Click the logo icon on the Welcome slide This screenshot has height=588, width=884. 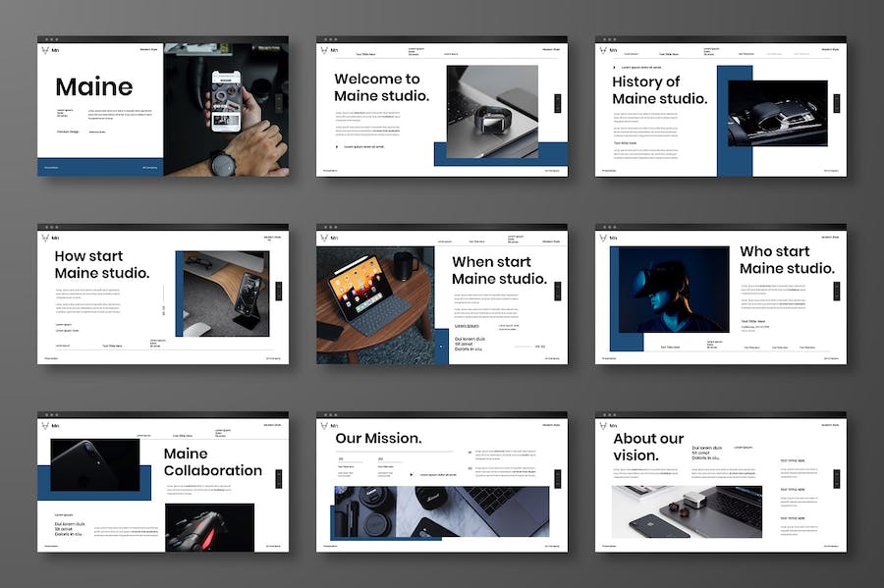coord(323,50)
